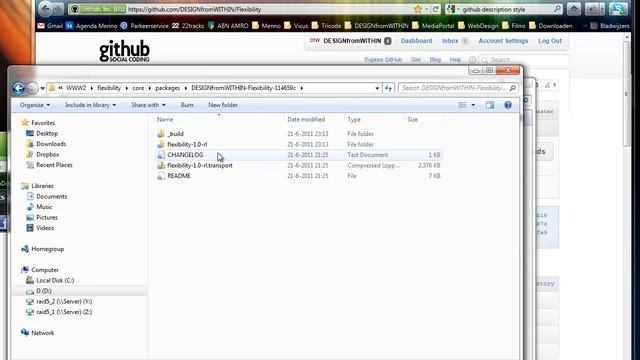This screenshot has height=360, width=640.
Task: Open GitHub Inbox link
Action: (x=450, y=41)
